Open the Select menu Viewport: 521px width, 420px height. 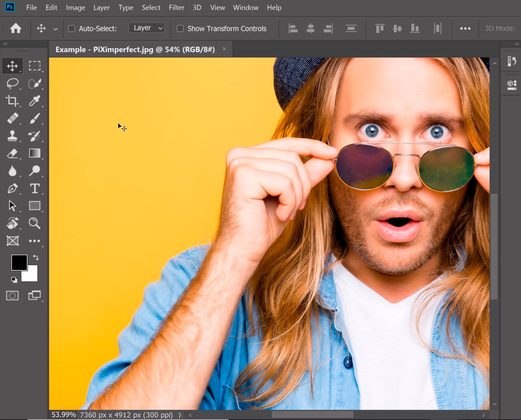(x=151, y=7)
